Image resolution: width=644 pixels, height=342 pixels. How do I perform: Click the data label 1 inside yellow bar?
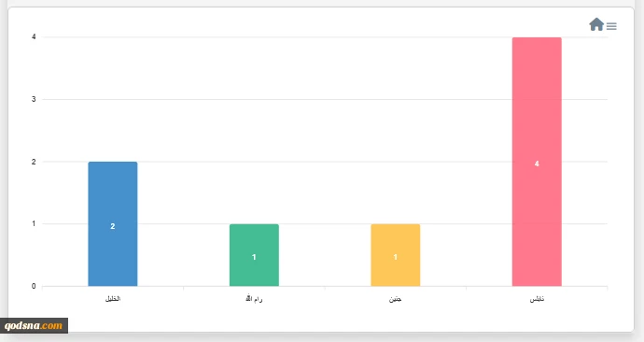click(x=396, y=257)
